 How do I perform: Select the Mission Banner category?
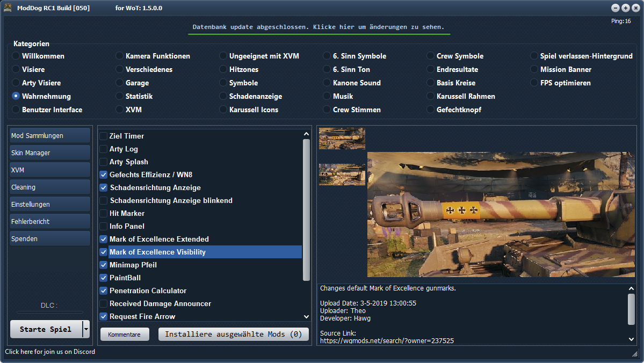533,69
